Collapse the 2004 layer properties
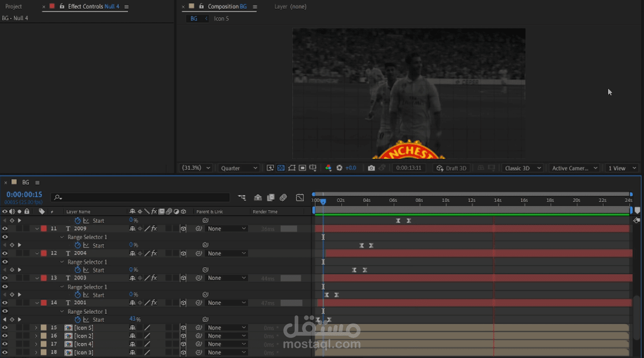The height and width of the screenshot is (358, 644). [37, 254]
